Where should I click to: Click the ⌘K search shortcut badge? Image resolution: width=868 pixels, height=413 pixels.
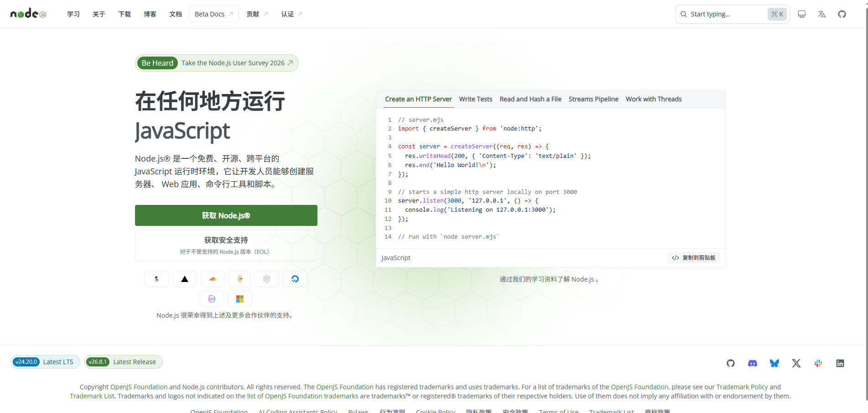(777, 14)
